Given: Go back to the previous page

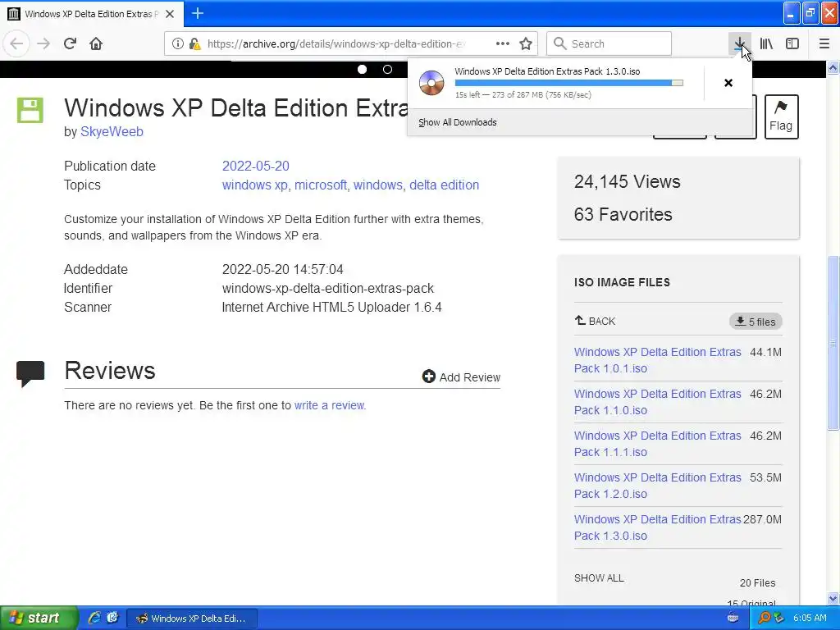Looking at the screenshot, I should coord(16,43).
